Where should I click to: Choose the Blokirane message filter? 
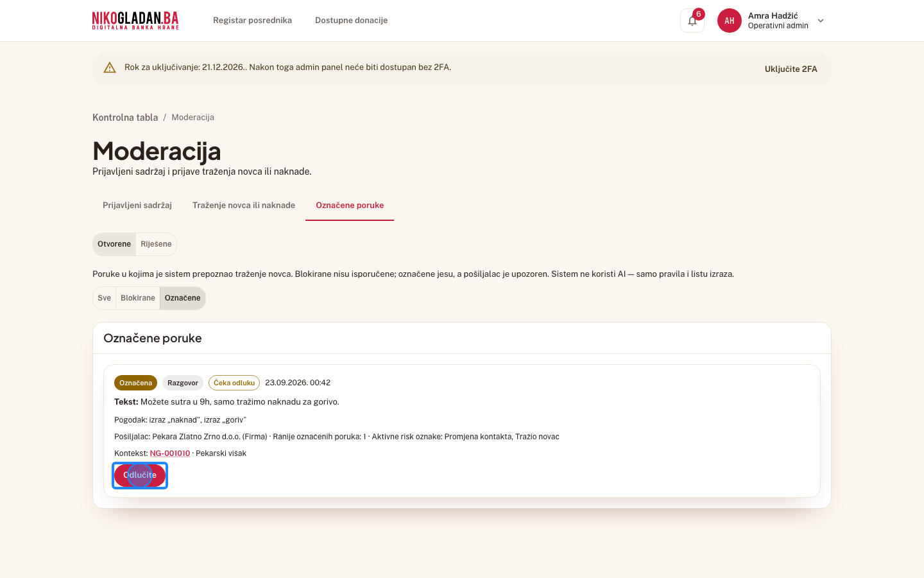(x=138, y=298)
